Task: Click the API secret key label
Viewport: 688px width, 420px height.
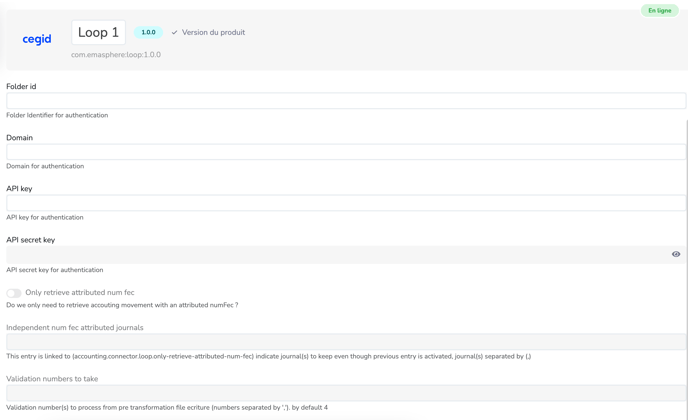Action: [x=31, y=240]
